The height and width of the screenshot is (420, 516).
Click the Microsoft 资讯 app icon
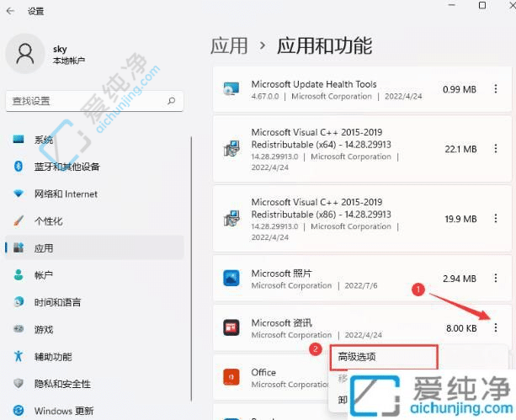pos(231,327)
